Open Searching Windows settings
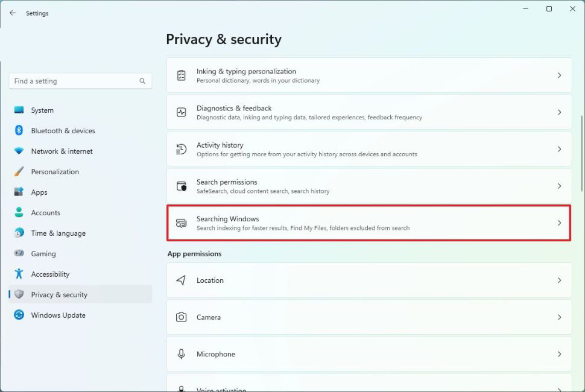This screenshot has height=392, width=585. click(368, 223)
